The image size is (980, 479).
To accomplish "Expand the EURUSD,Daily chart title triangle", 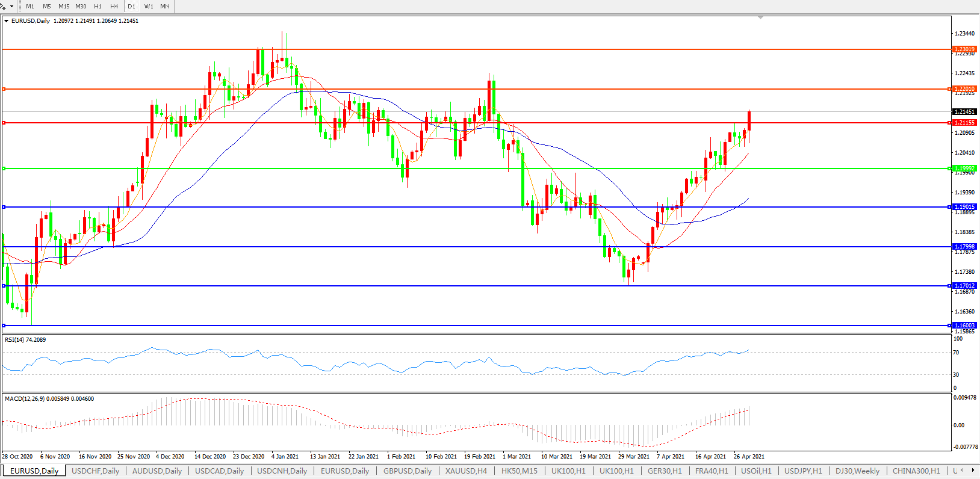I will tap(7, 21).
